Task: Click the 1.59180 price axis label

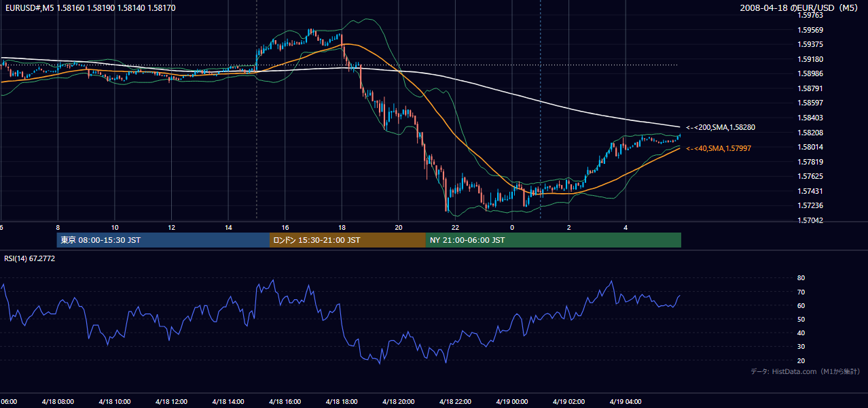Action: pyautogui.click(x=810, y=59)
